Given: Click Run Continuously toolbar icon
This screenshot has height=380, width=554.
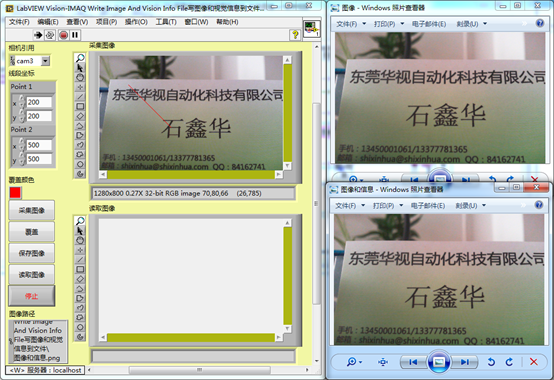Looking at the screenshot, I should coord(50,35).
